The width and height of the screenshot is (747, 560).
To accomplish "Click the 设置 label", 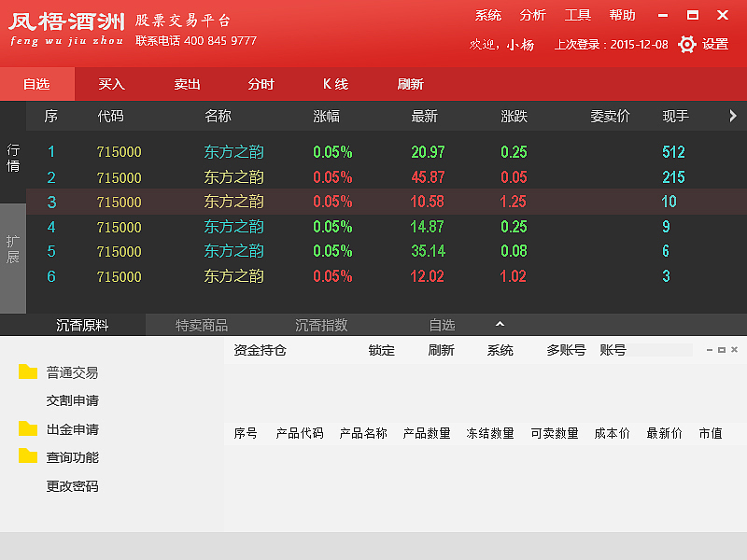I will [715, 44].
